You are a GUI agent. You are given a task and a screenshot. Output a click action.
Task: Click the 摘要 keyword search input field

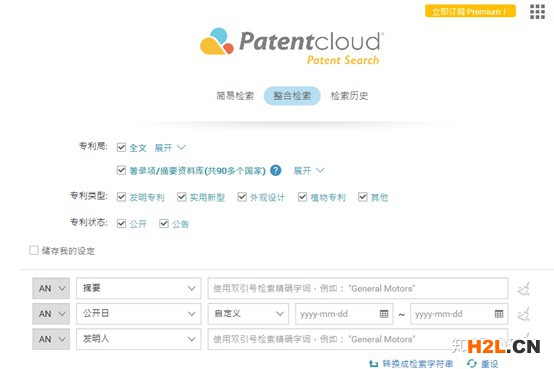[358, 288]
